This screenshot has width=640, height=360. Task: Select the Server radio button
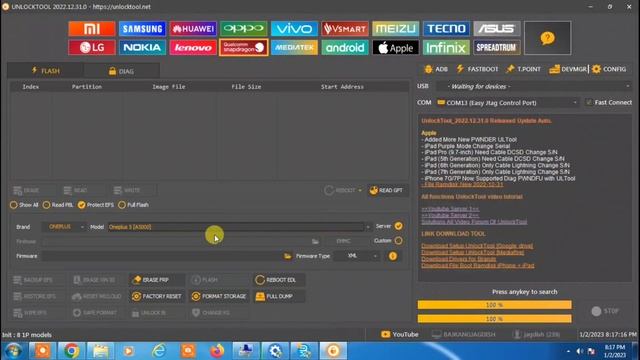click(398, 226)
